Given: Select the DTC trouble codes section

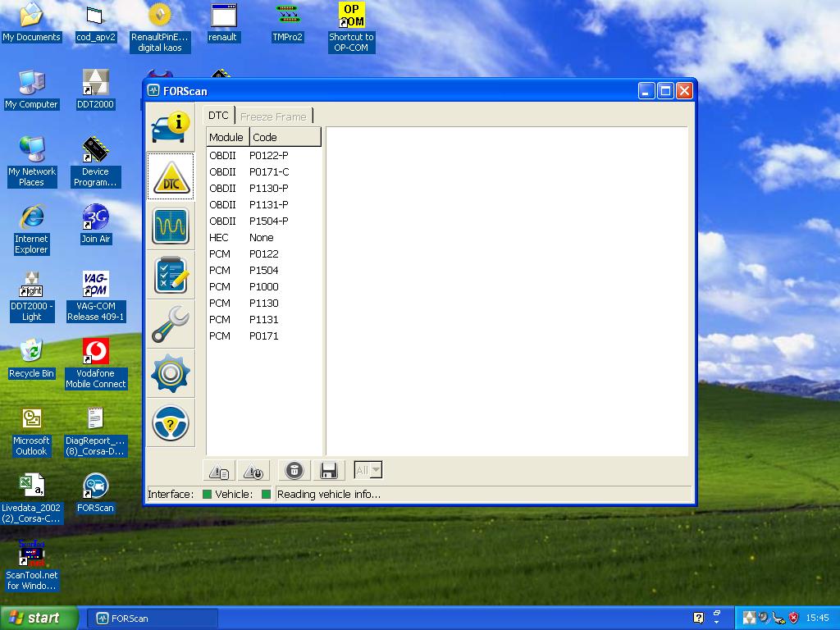Looking at the screenshot, I should tap(171, 176).
